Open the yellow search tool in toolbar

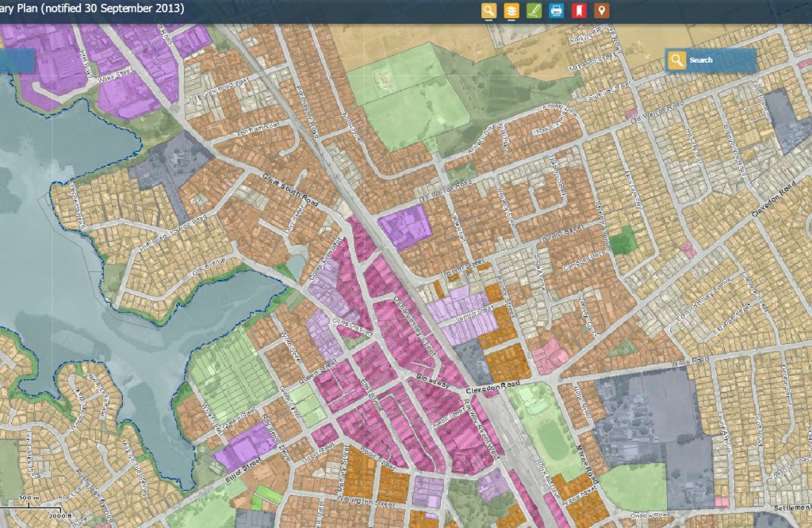[488, 10]
